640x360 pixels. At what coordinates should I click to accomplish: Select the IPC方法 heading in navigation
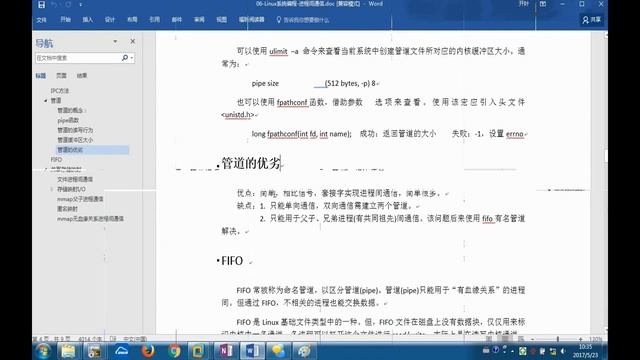[x=60, y=91]
